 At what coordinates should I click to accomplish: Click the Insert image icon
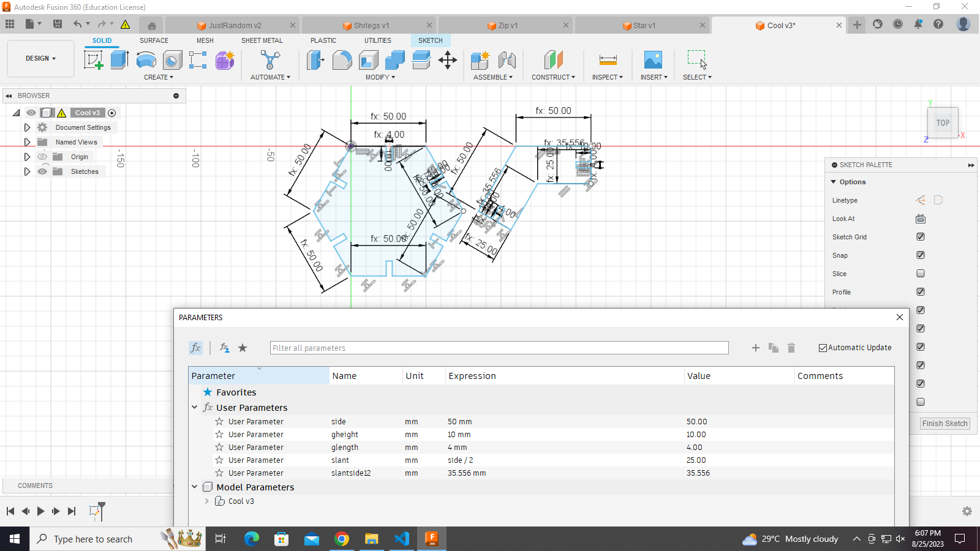point(653,60)
